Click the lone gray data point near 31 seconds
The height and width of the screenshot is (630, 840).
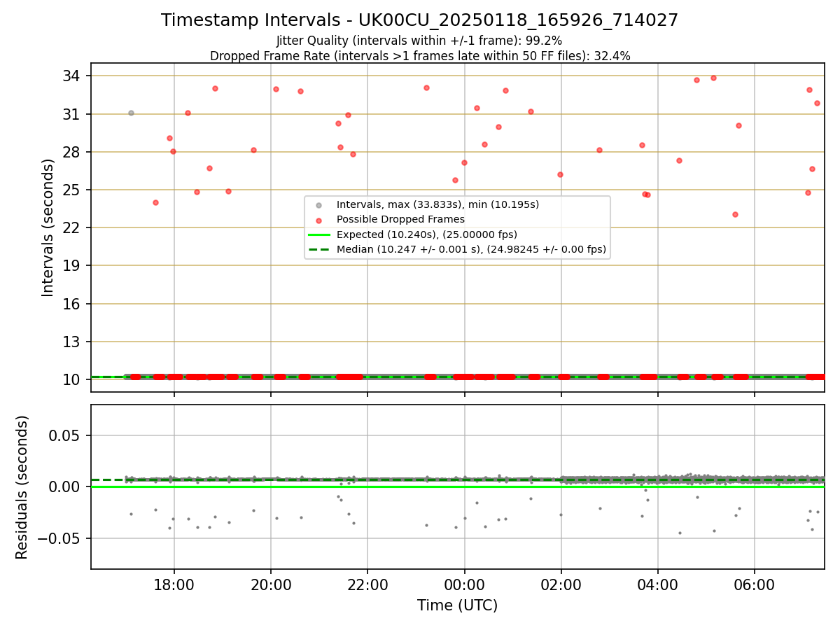click(x=131, y=113)
